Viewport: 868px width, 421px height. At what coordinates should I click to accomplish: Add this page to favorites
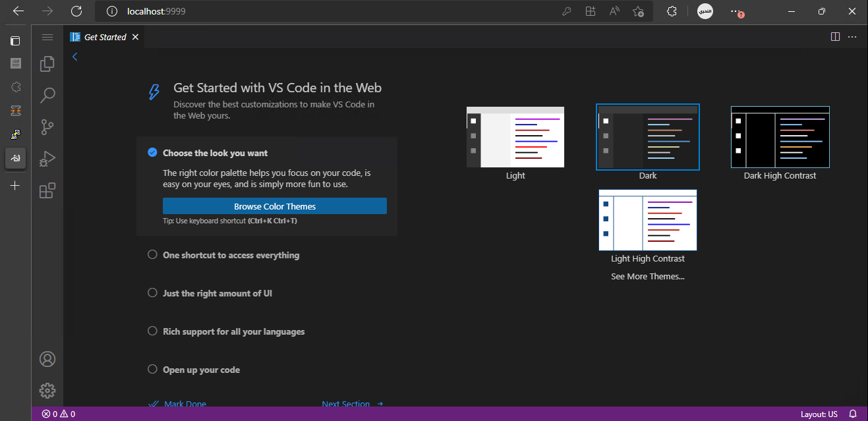[x=638, y=11]
